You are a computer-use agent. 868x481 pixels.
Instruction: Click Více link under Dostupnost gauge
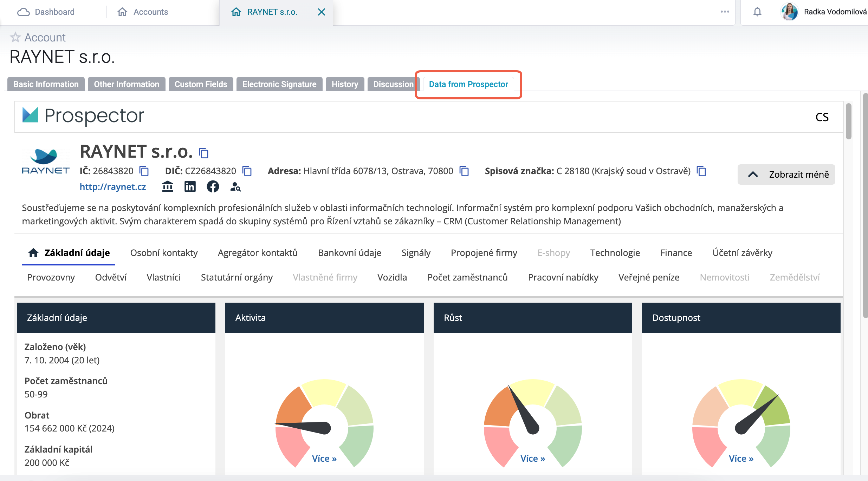741,459
